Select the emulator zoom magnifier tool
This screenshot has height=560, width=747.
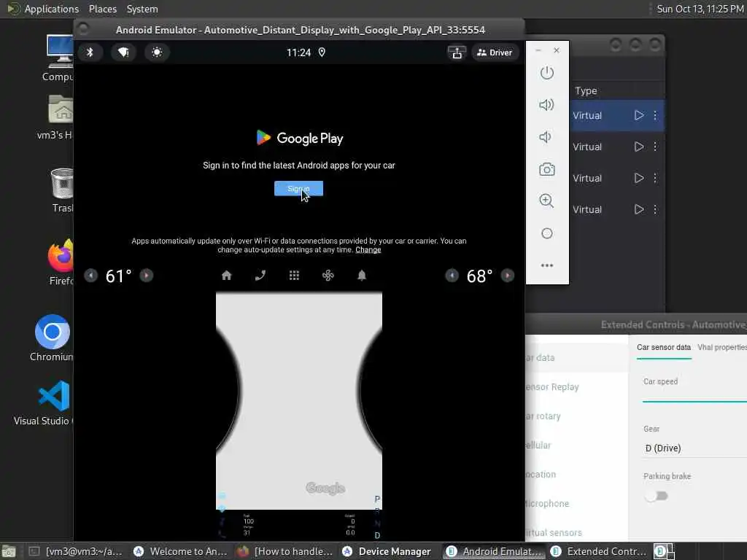pos(547,201)
